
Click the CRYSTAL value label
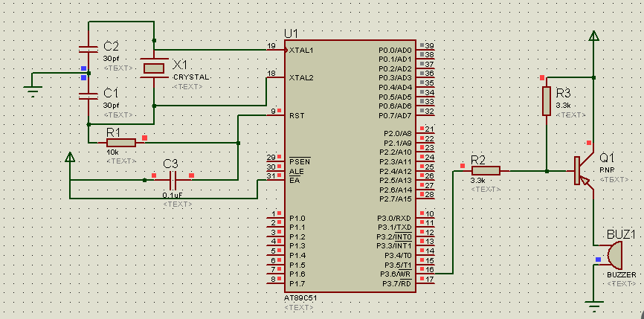click(x=191, y=77)
